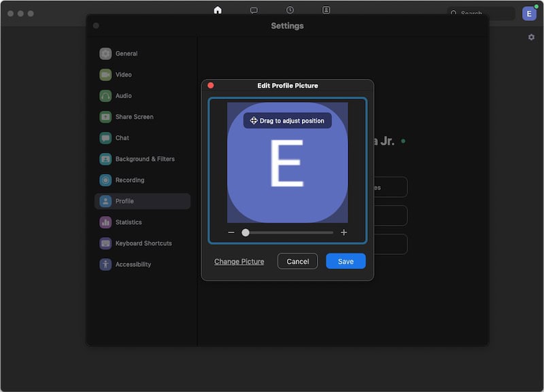Click Profile person icon in sidebar

(105, 201)
